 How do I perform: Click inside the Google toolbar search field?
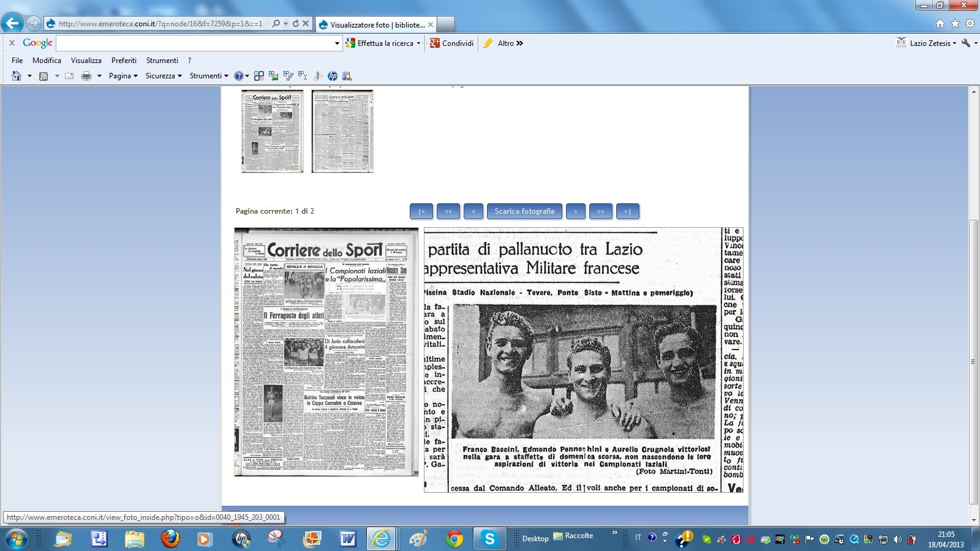196,43
